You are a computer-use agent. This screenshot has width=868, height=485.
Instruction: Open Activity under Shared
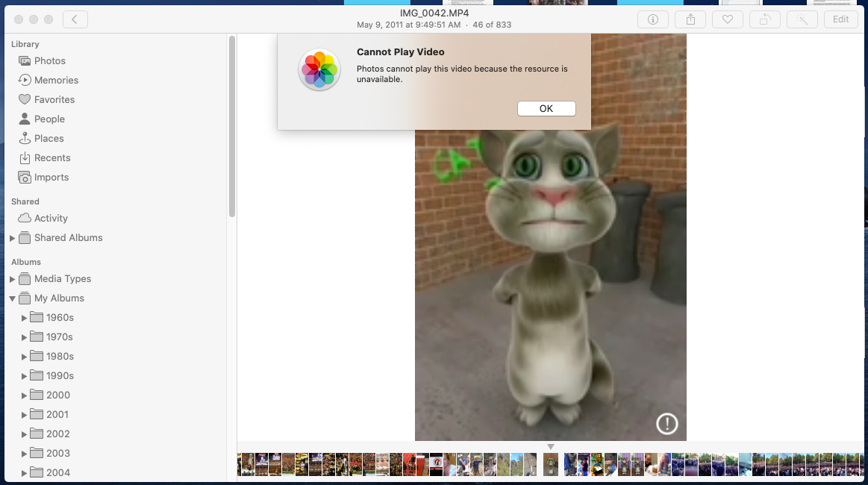coord(51,218)
